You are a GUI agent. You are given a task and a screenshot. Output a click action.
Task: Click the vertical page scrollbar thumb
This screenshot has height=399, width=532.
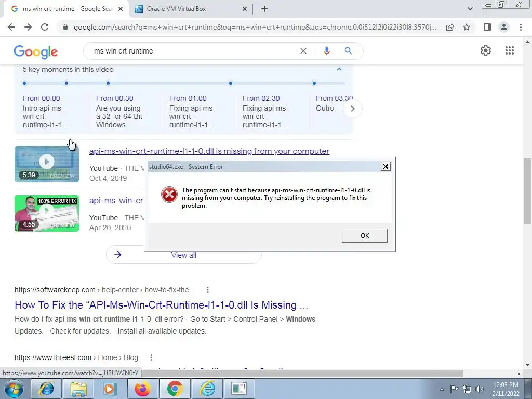pos(527,192)
